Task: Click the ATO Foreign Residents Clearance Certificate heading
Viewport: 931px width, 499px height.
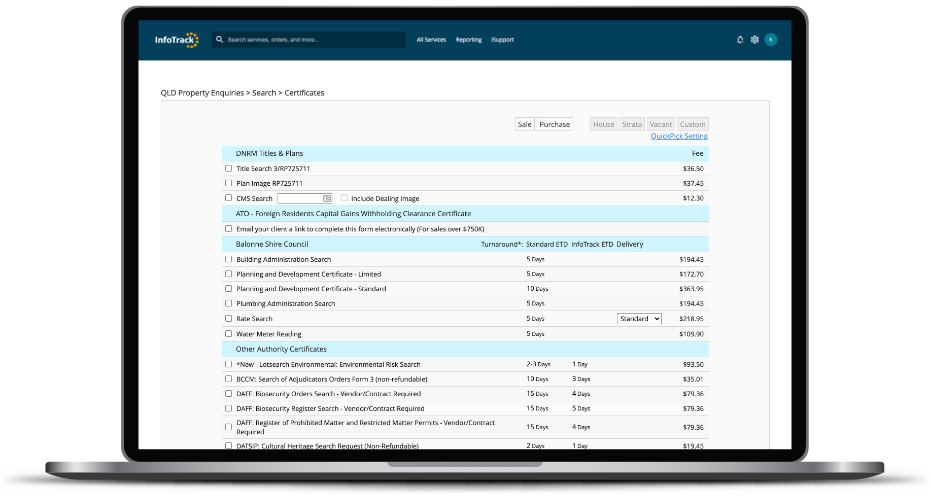Action: (x=353, y=214)
